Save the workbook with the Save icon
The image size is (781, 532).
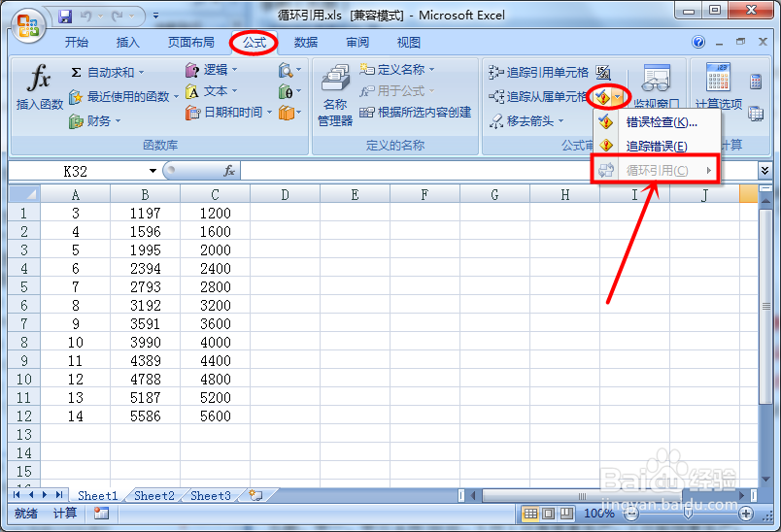click(x=65, y=17)
